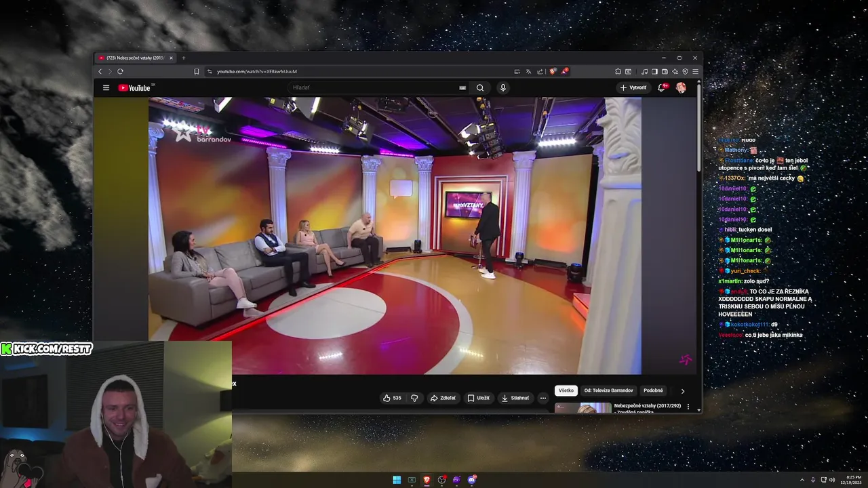The image size is (868, 488).
Task: Open the Xbox Game Bar taskbar icon
Action: coord(412,480)
